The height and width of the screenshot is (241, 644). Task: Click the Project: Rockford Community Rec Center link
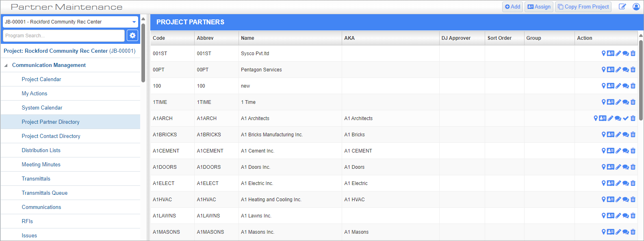coord(69,51)
